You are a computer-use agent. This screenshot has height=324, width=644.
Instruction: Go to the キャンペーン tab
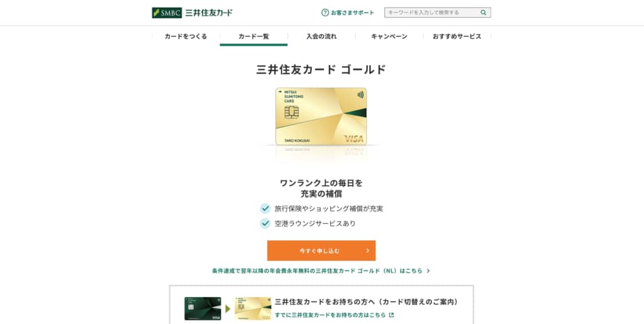389,36
